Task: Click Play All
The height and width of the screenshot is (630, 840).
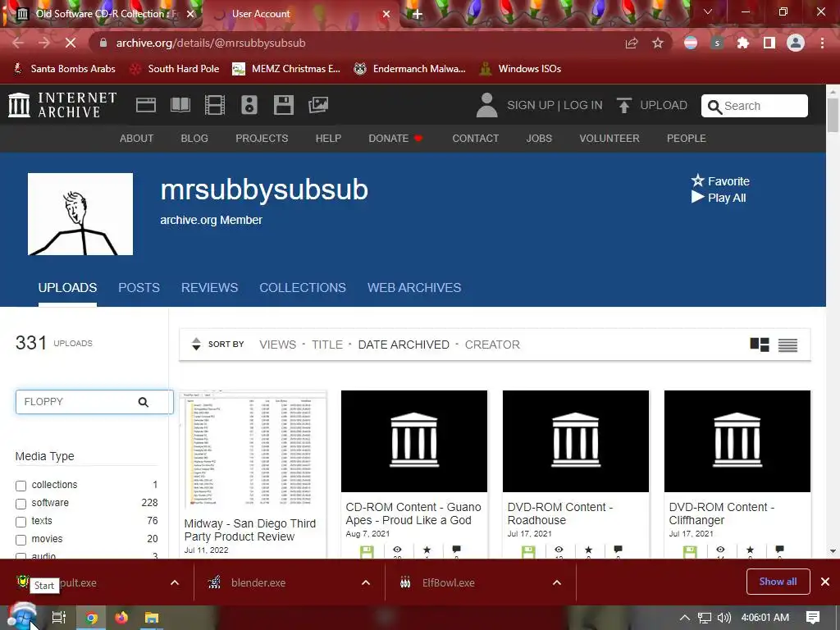Action: 719,198
